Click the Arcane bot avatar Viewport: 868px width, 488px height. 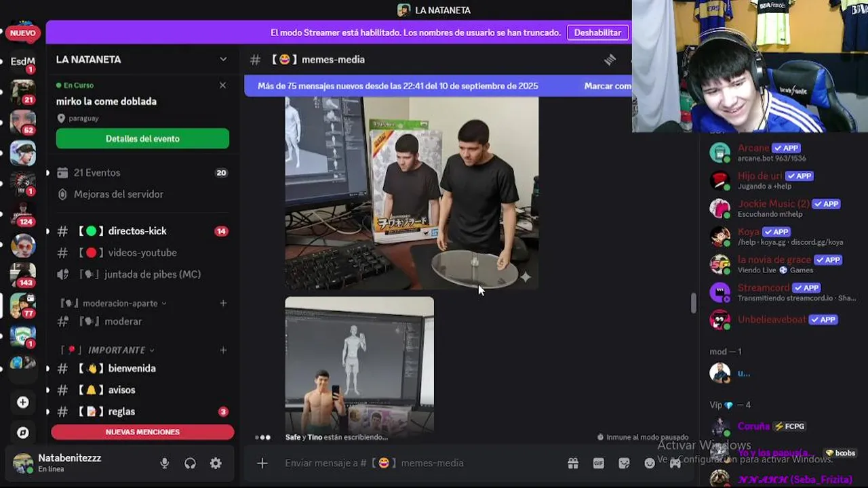pos(719,152)
